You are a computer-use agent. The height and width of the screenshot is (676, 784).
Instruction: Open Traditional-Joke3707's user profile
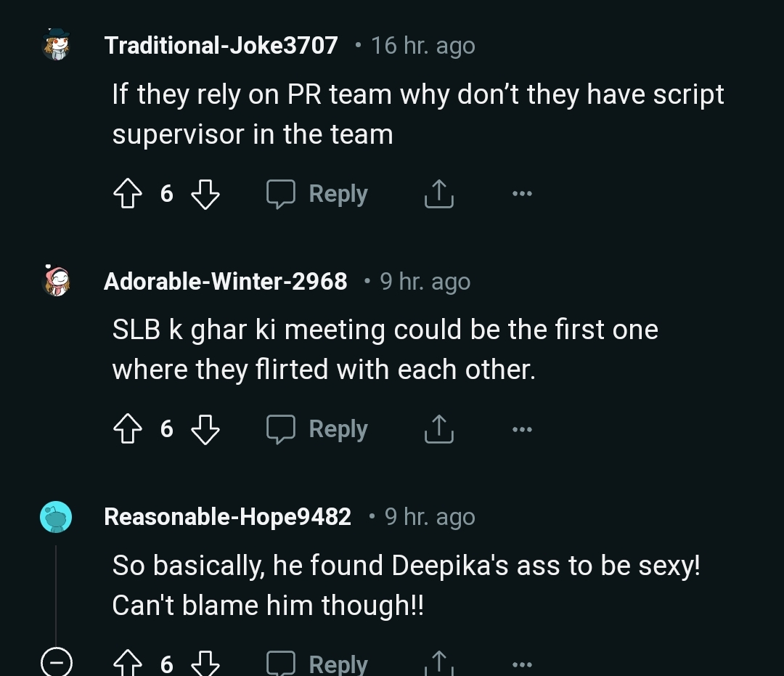(x=221, y=45)
